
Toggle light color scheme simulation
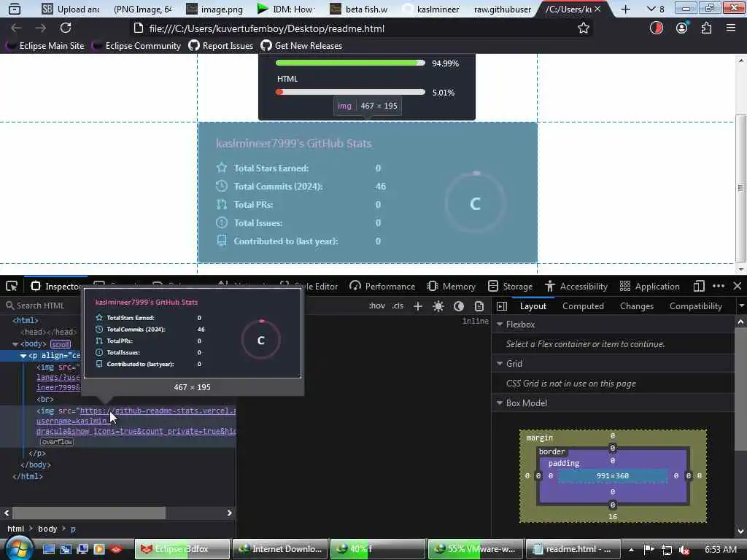[438, 306]
